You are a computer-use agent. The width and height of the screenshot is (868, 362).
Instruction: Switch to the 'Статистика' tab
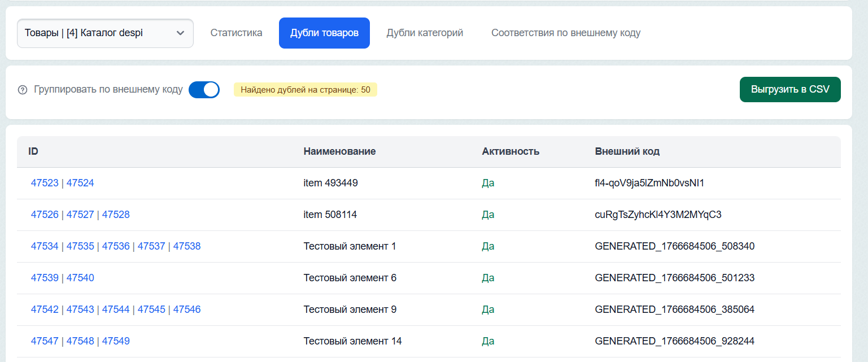click(236, 33)
